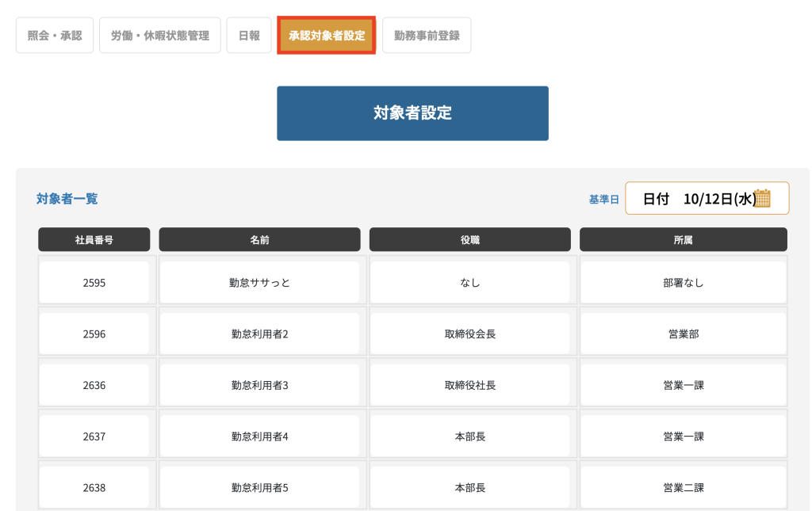Open the 日報 tab
Screen dimensions: 812x511
click(249, 35)
